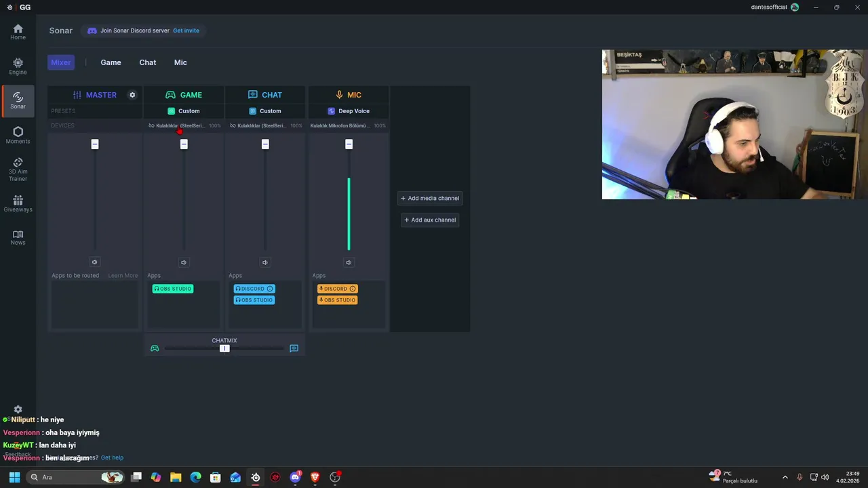Open Mic preset dropdown Deep Voice
The width and height of the screenshot is (868, 488).
tap(349, 111)
